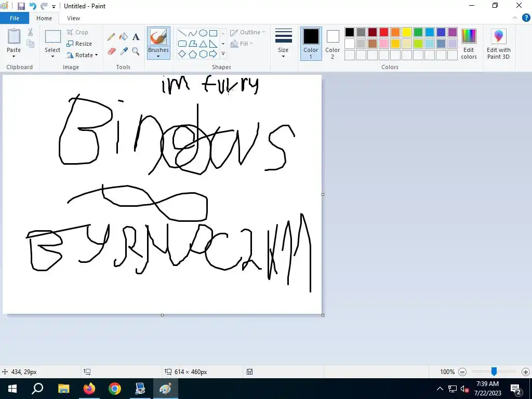
Task: Click the Save icon in title bar
Action: point(21,6)
